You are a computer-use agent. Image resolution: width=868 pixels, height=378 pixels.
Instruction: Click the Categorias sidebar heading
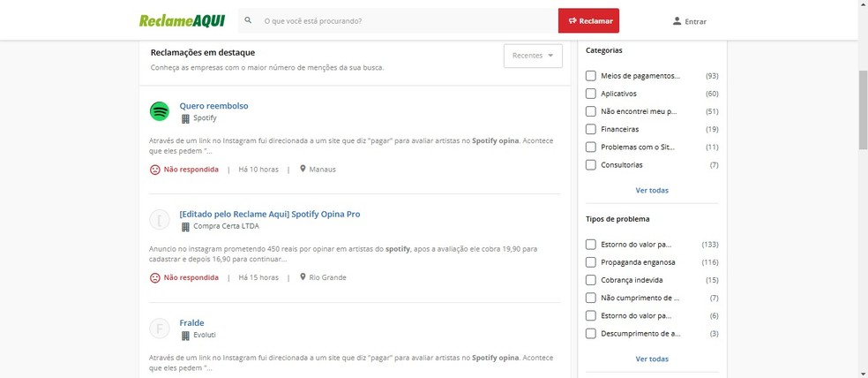pos(604,50)
